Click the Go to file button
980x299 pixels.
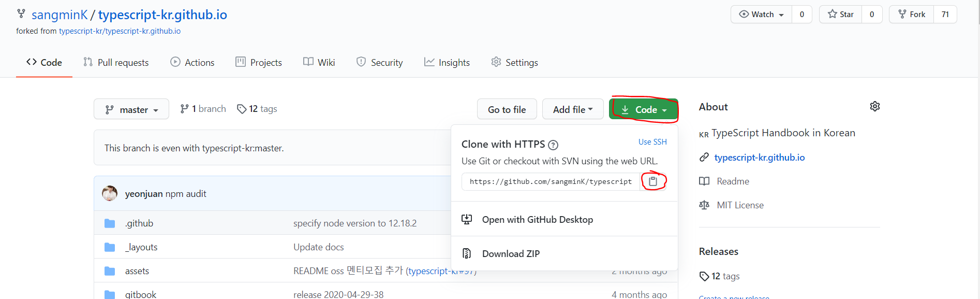coord(507,109)
